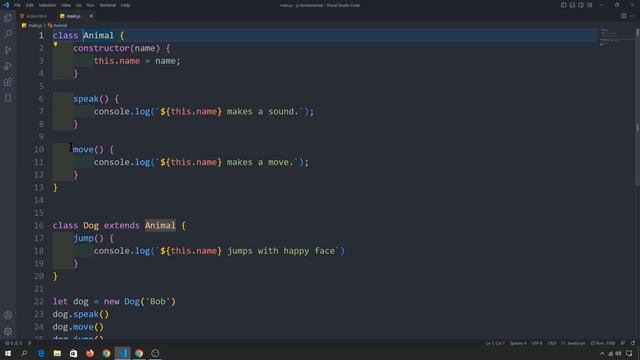Toggle the secondary side bar layout
Viewport: 640px width, 360px height.
tap(581, 5)
